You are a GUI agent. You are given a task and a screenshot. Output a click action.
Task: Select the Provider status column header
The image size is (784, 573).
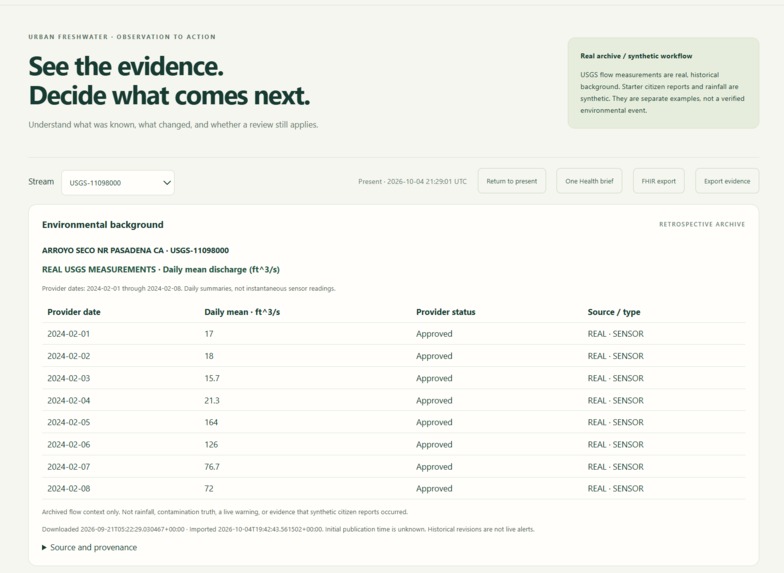(446, 312)
